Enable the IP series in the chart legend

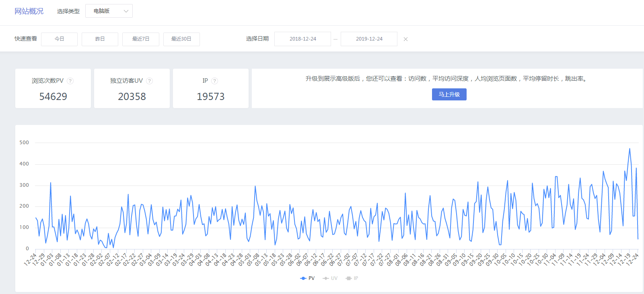point(352,278)
